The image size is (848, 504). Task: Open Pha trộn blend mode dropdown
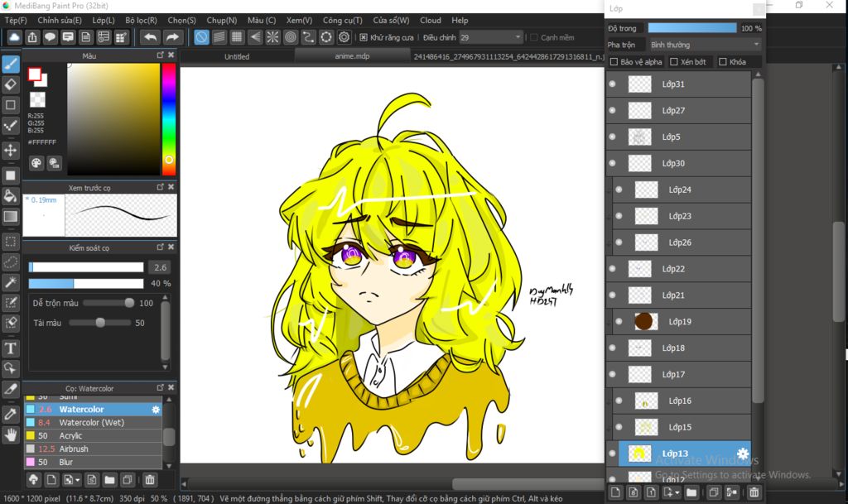pos(706,45)
